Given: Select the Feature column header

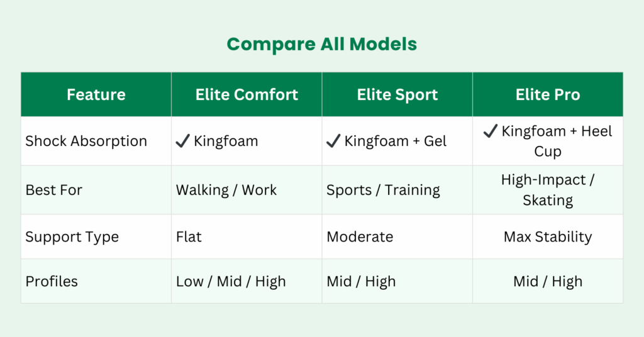Looking at the screenshot, I should click(96, 95).
